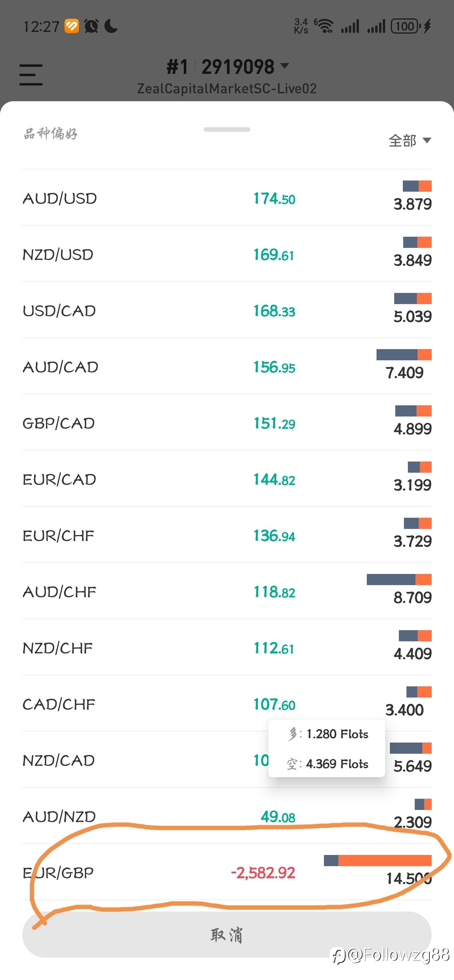Tap the NZD/CAD lots tooltip popup
454x980 pixels.
[326, 748]
